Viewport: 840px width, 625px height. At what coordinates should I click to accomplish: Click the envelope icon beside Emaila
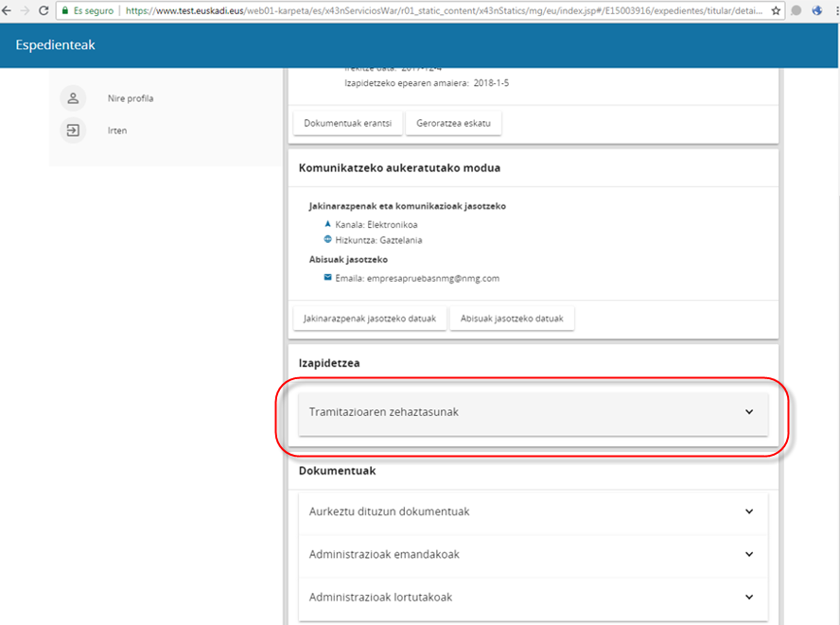pos(327,278)
